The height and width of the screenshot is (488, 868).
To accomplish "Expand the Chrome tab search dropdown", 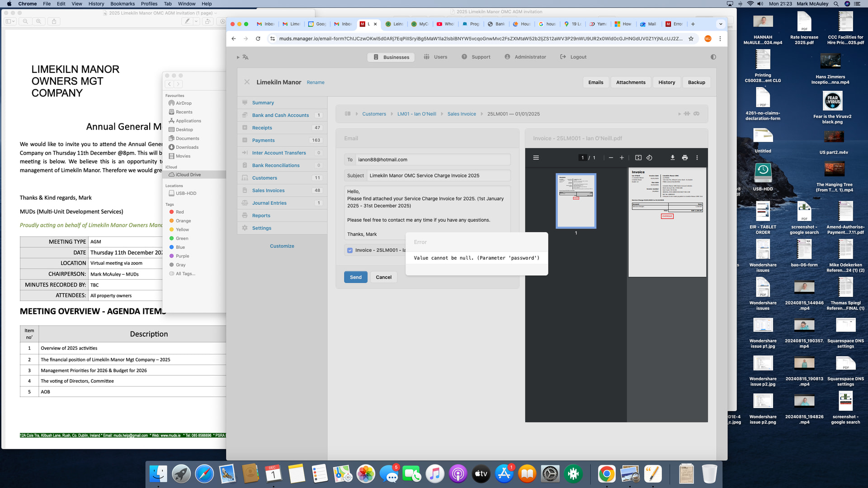I will 721,24.
